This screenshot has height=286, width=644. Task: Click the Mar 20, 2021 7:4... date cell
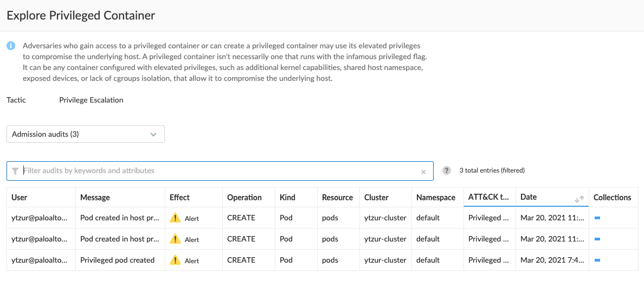[x=552, y=260]
